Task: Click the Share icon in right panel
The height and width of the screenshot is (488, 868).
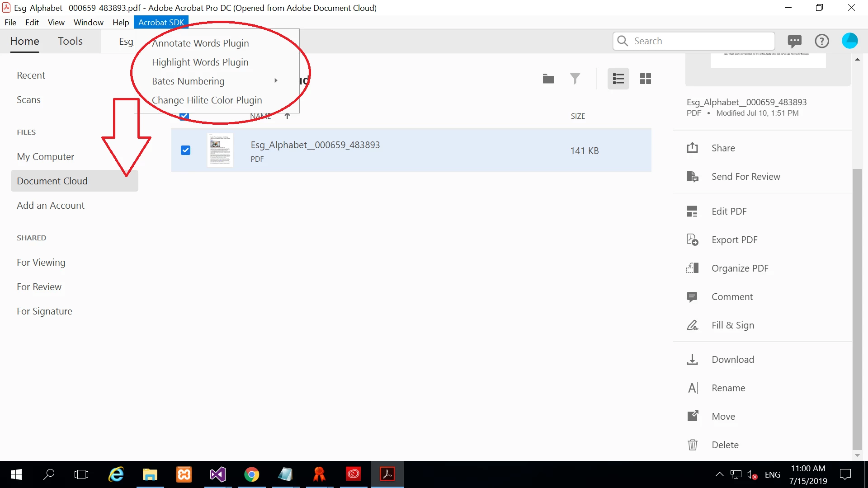Action: (x=692, y=148)
